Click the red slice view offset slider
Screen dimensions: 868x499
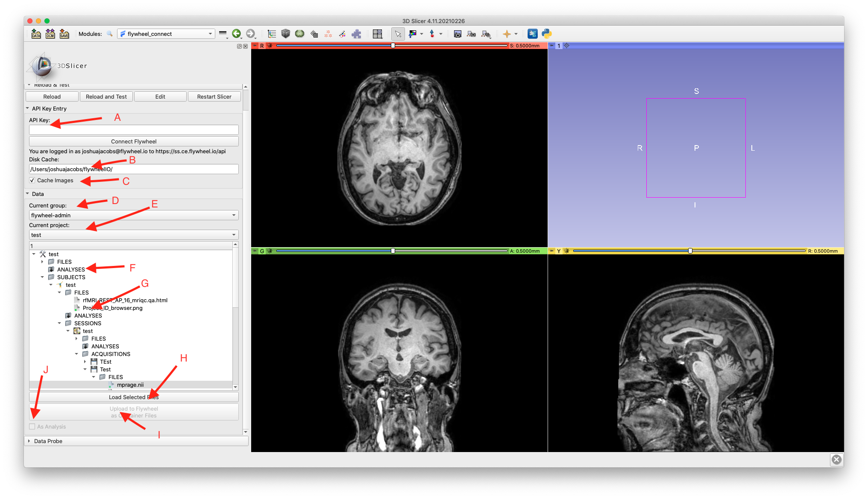392,46
